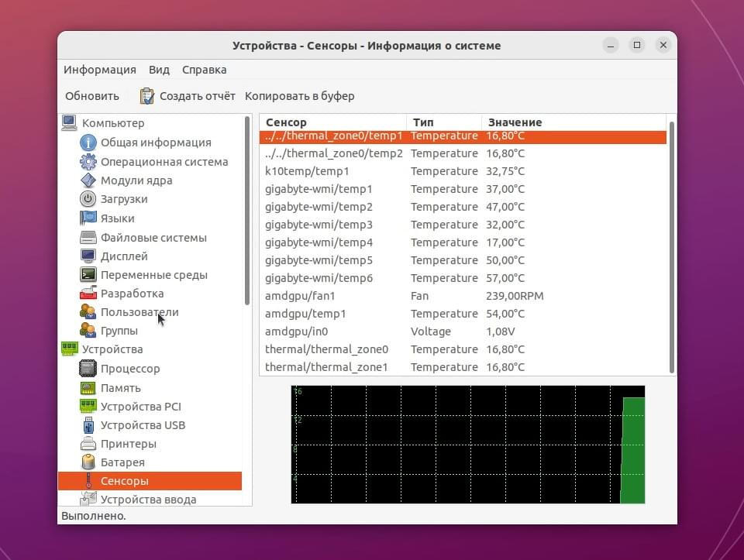Click the Группы people icon
The width and height of the screenshot is (744, 560).
click(x=88, y=331)
